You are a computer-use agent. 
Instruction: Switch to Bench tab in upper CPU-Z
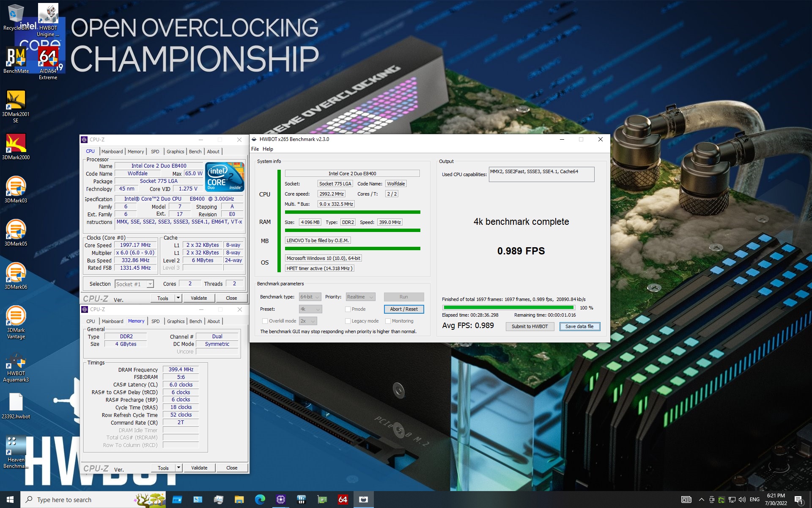pyautogui.click(x=195, y=152)
